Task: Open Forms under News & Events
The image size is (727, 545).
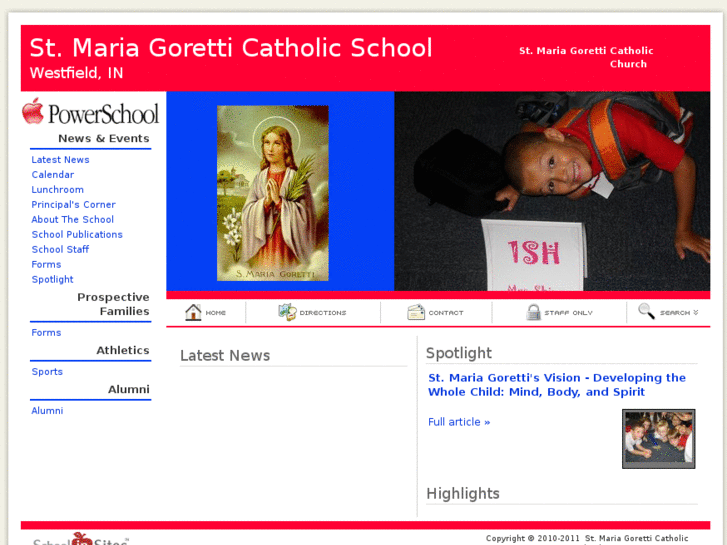Action: click(46, 264)
